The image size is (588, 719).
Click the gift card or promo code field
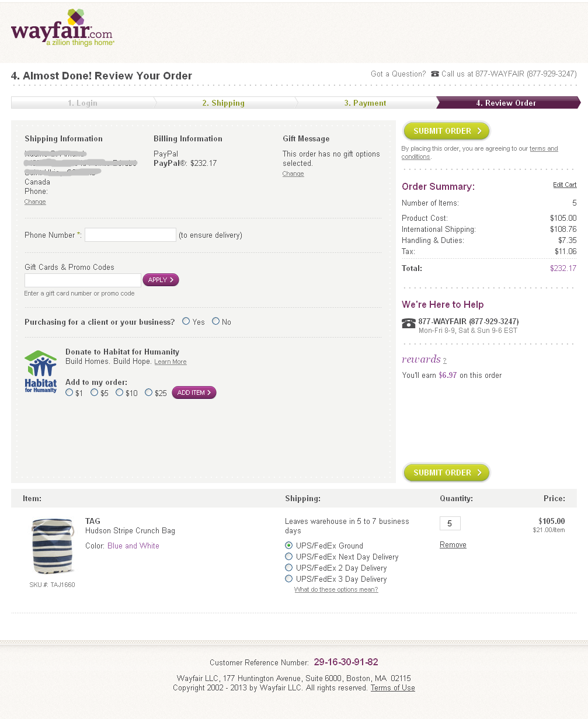point(82,280)
